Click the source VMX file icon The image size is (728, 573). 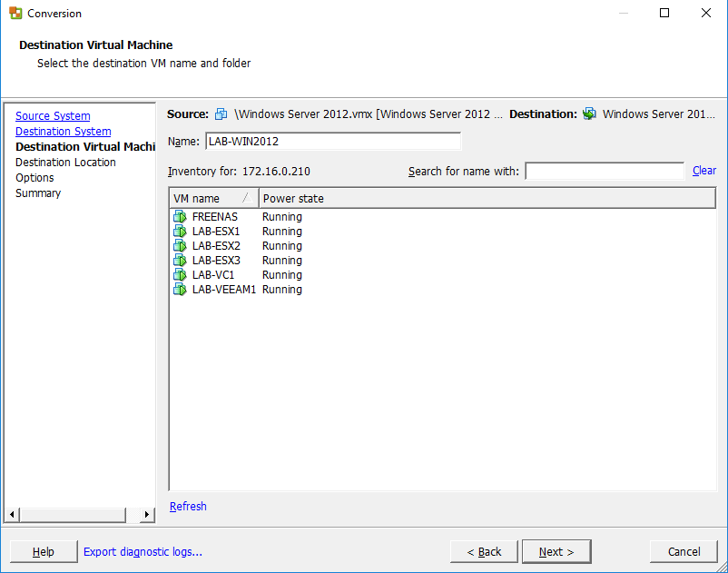point(221,114)
